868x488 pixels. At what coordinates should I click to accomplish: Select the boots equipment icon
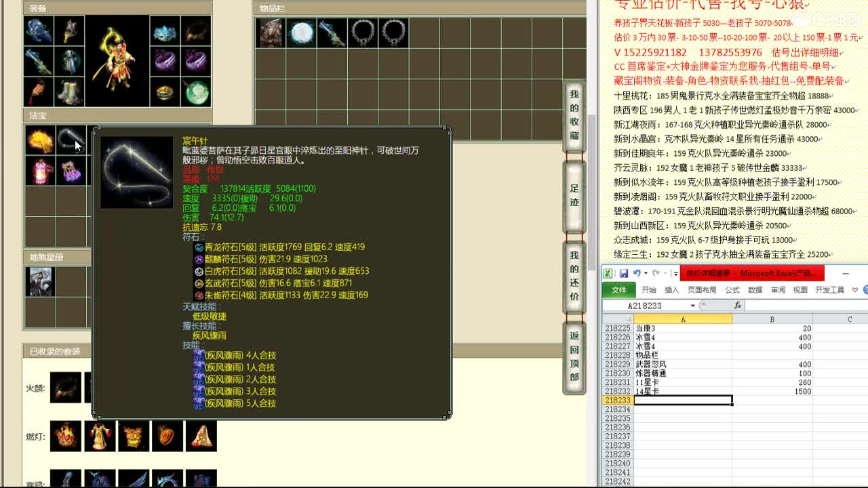[69, 92]
